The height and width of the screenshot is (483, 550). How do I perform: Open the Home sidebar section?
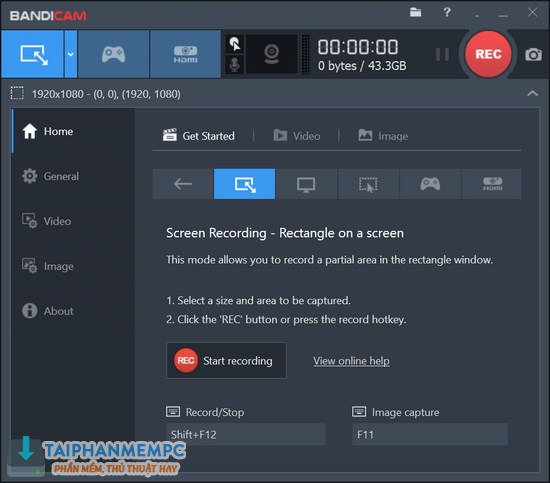click(73, 131)
